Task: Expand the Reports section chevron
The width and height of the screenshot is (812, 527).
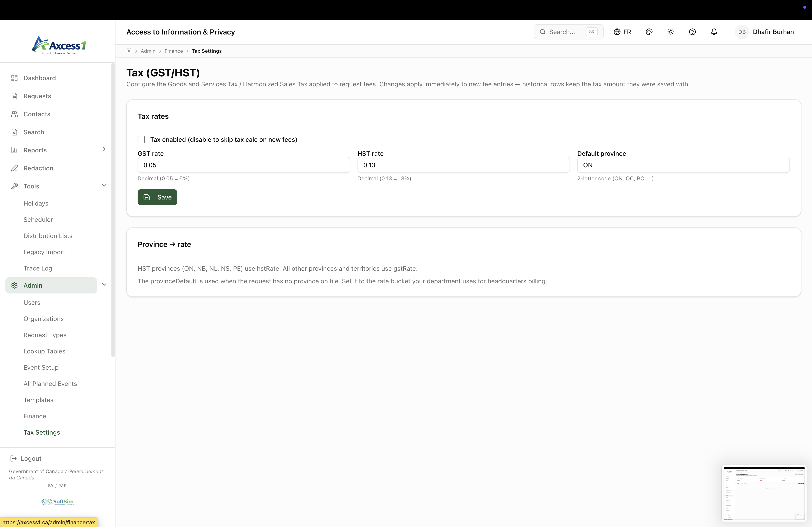Action: tap(104, 149)
